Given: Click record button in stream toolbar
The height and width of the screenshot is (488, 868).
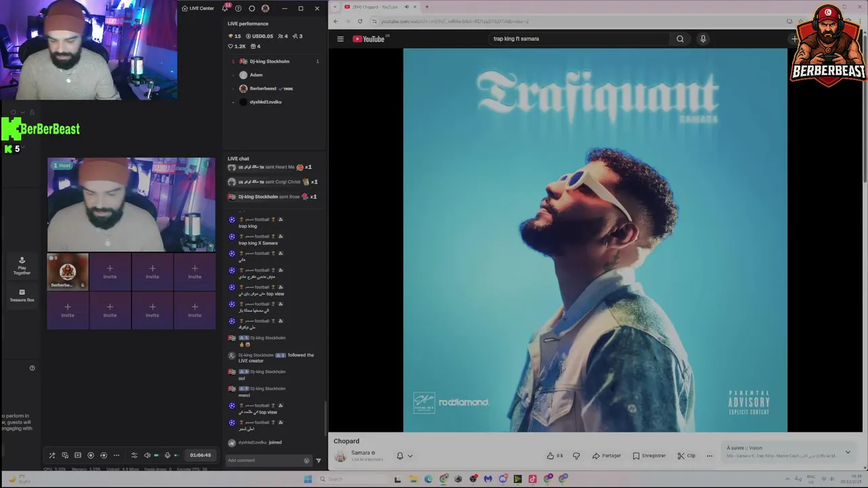Looking at the screenshot, I should click(91, 455).
